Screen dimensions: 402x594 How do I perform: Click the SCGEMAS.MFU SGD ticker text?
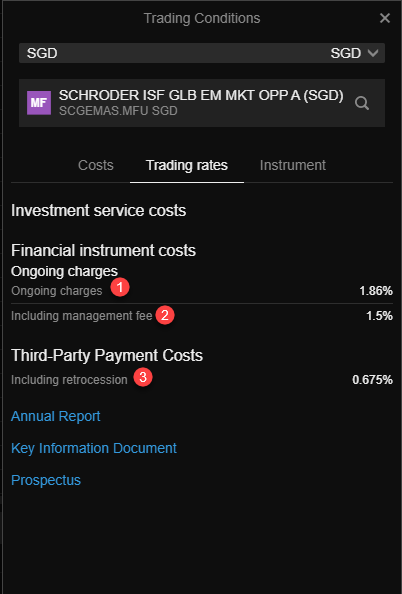(x=118, y=111)
